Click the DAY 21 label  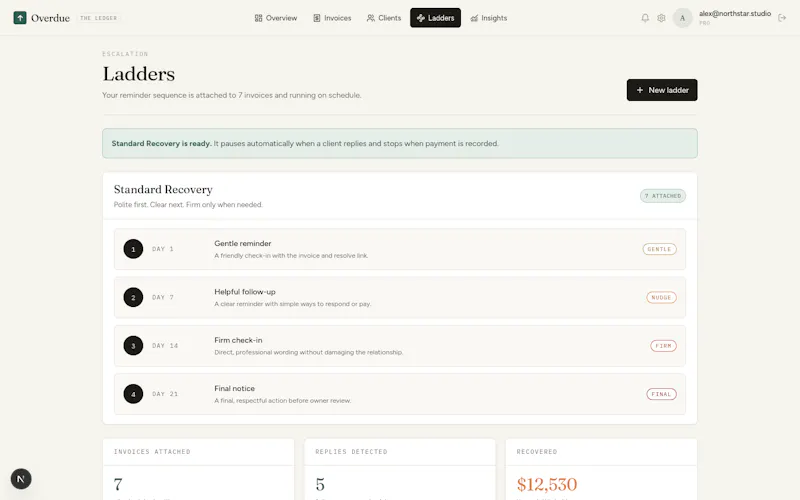(165, 394)
